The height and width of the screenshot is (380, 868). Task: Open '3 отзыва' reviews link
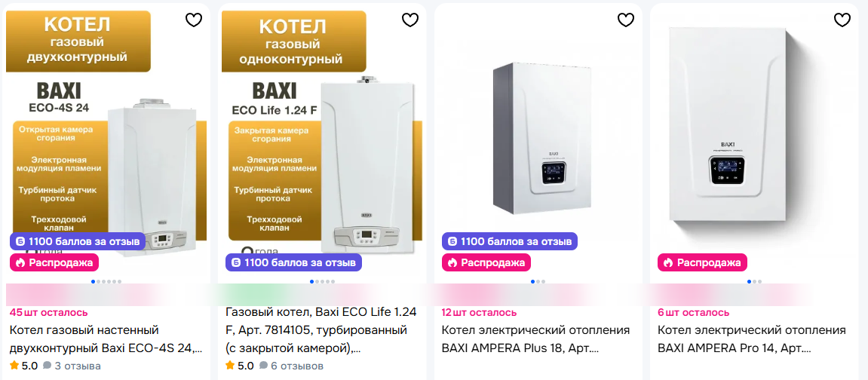77,366
